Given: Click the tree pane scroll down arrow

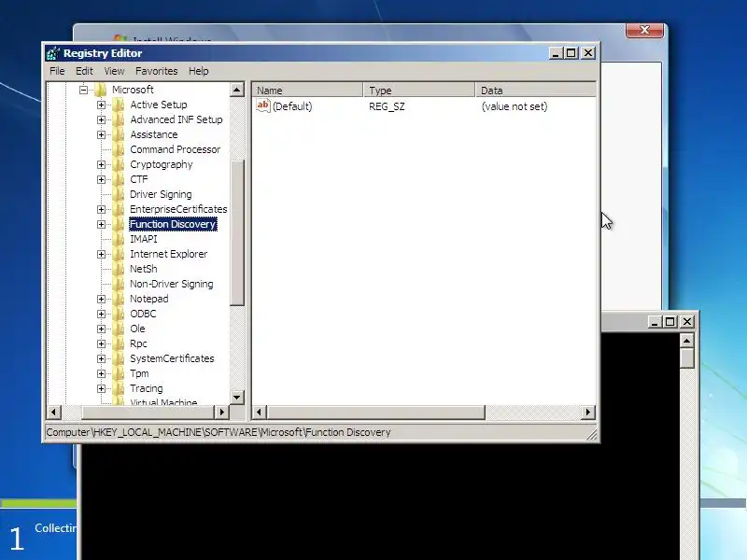Looking at the screenshot, I should 237,398.
